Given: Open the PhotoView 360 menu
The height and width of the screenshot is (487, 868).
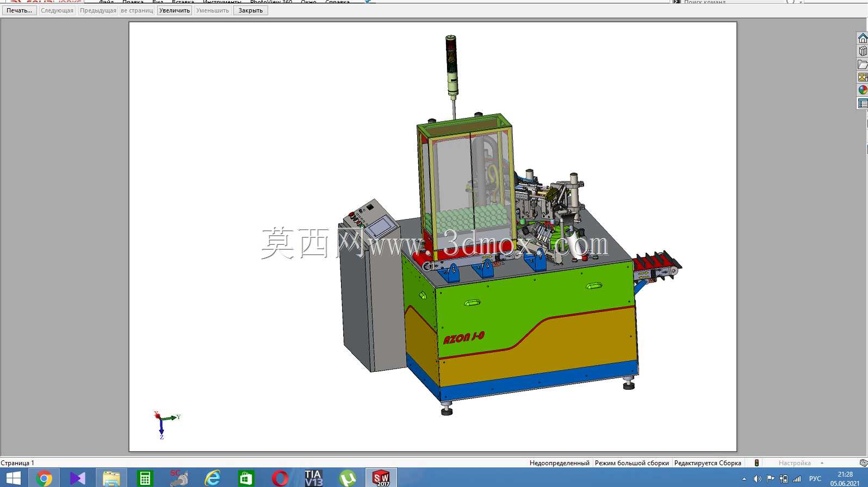Looking at the screenshot, I should [x=271, y=2].
